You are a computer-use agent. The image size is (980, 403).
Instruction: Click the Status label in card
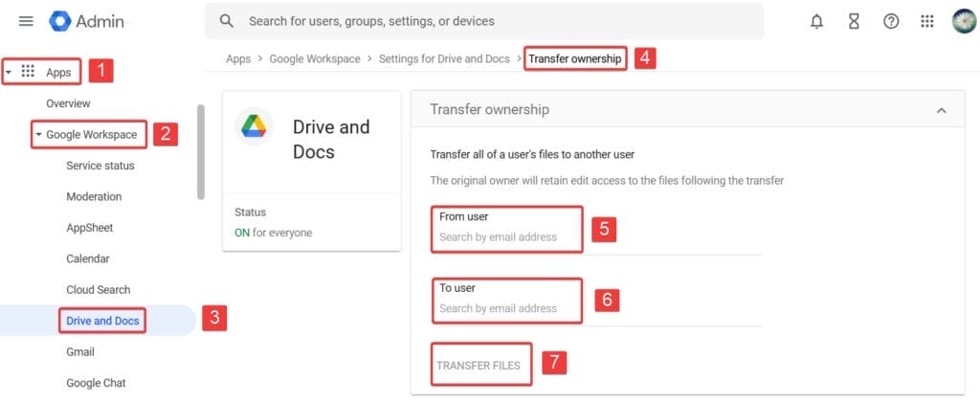250,213
